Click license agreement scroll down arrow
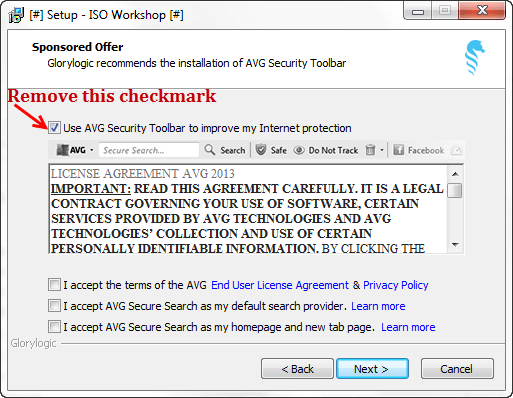 coord(455,245)
